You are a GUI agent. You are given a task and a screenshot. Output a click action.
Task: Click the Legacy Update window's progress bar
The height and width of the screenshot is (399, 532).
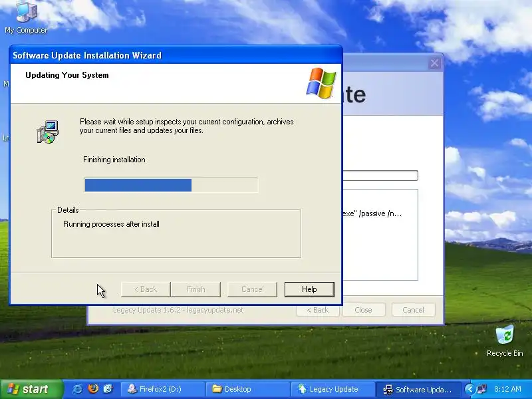(x=380, y=176)
